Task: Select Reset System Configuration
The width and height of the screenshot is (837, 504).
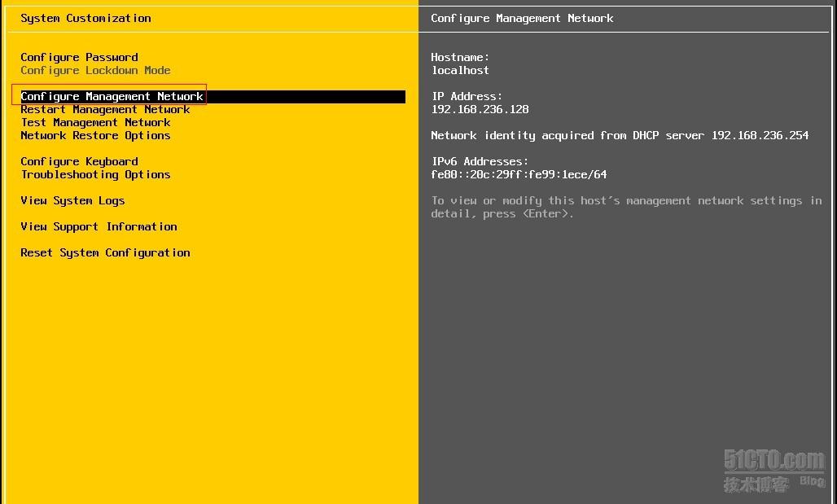Action: point(105,253)
